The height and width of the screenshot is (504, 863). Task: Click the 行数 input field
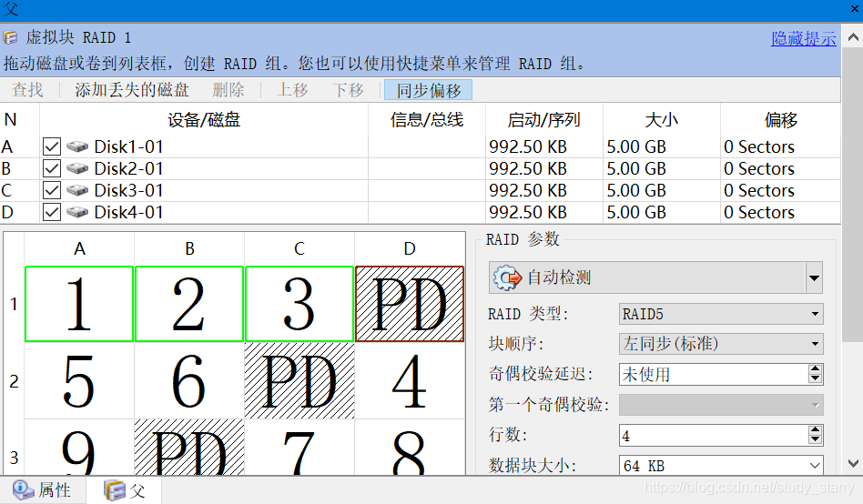coord(714,435)
